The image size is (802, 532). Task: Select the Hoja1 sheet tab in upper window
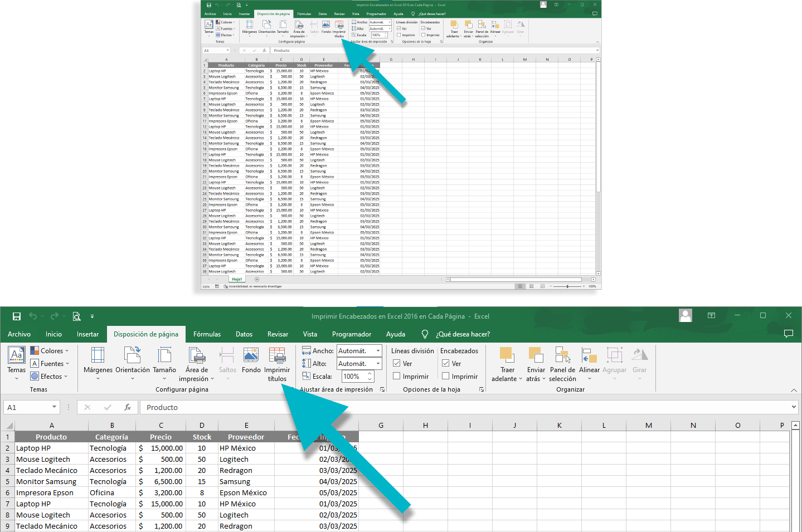point(237,279)
